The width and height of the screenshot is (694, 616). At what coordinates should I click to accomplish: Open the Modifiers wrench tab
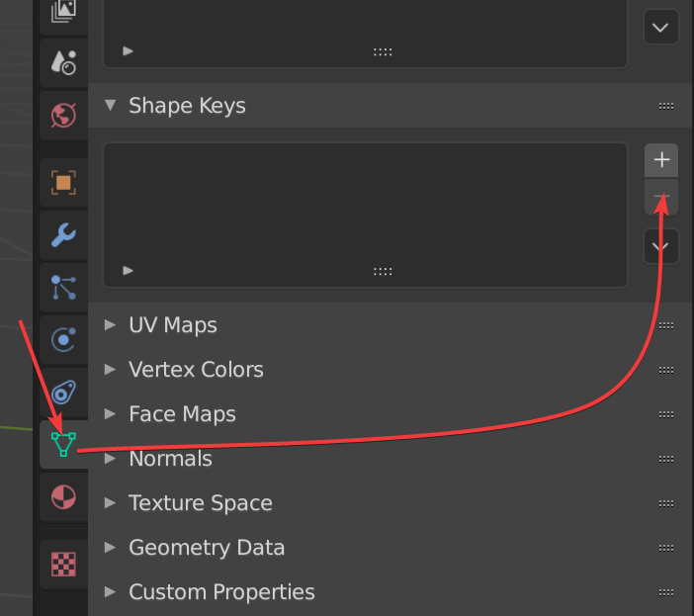click(64, 234)
